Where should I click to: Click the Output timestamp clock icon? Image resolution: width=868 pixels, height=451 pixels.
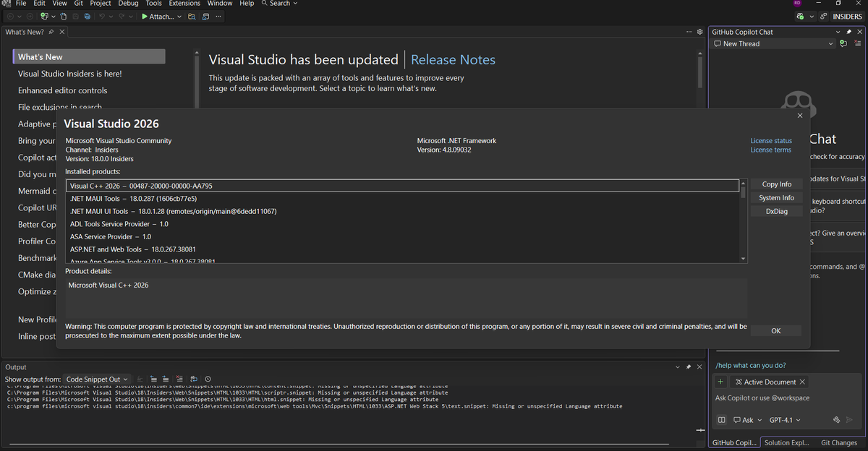click(x=208, y=379)
